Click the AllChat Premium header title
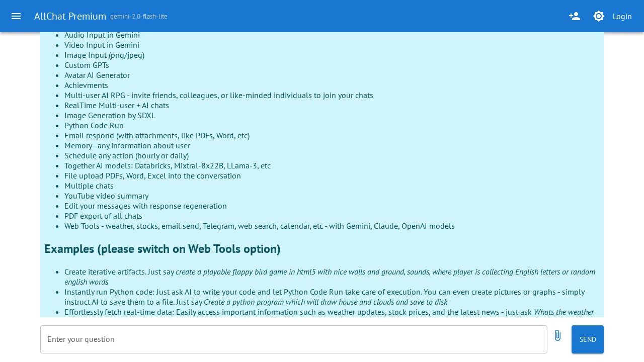Viewport: 644px width, 362px height. (70, 16)
